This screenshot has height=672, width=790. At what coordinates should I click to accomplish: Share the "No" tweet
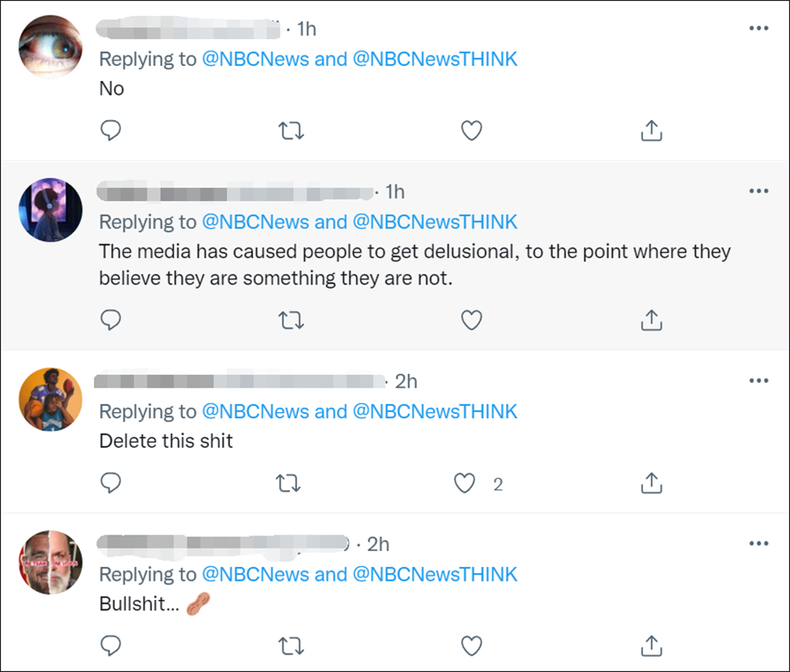click(x=651, y=130)
